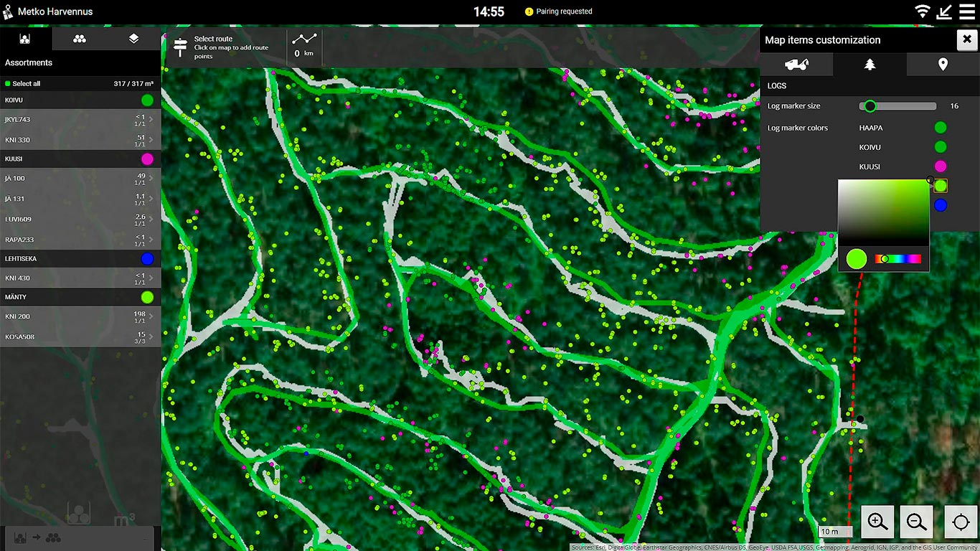980x551 pixels.
Task: Open the map layers tab
Action: [x=134, y=39]
